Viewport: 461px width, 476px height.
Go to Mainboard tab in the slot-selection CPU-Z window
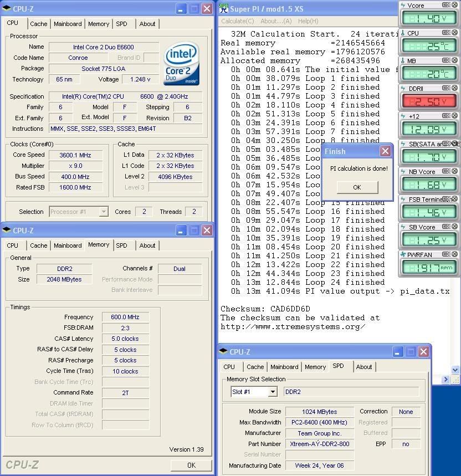284,367
